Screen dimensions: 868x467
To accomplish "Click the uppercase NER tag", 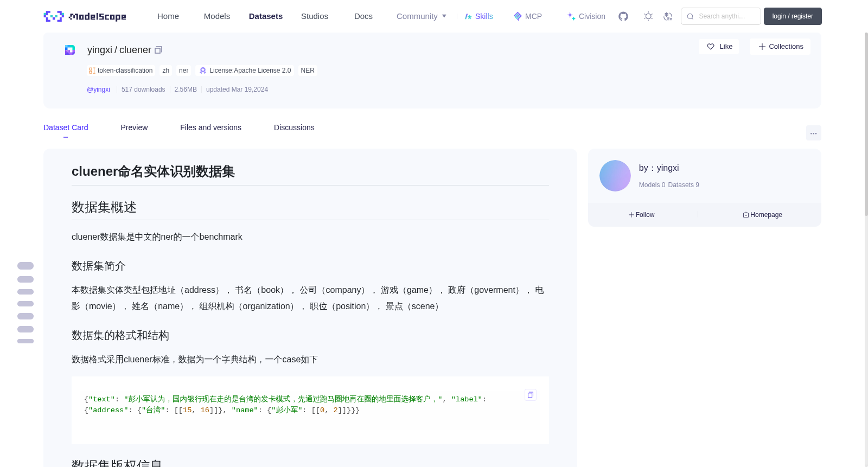I will (x=308, y=71).
